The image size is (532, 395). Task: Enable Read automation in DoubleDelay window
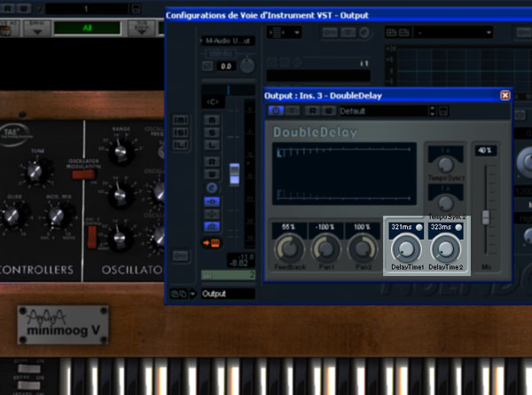coord(312,111)
